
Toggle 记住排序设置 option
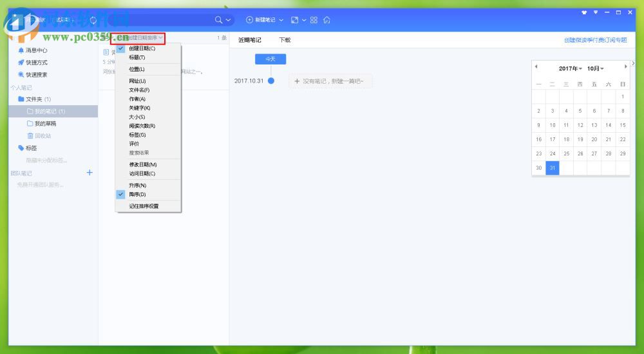[148, 206]
